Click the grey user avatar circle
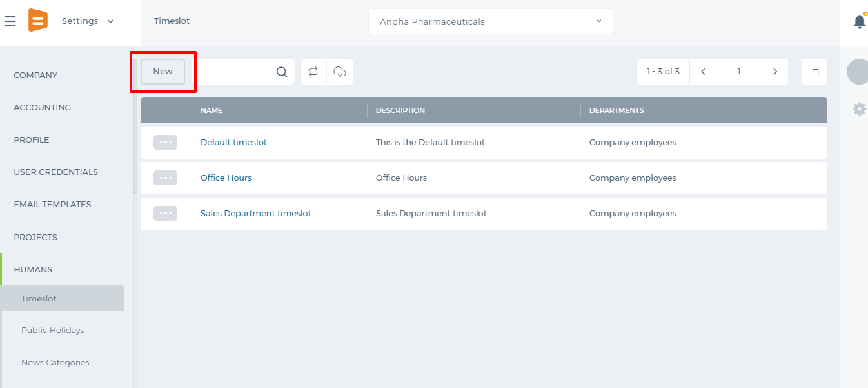The width and height of the screenshot is (868, 388). pyautogui.click(x=858, y=72)
